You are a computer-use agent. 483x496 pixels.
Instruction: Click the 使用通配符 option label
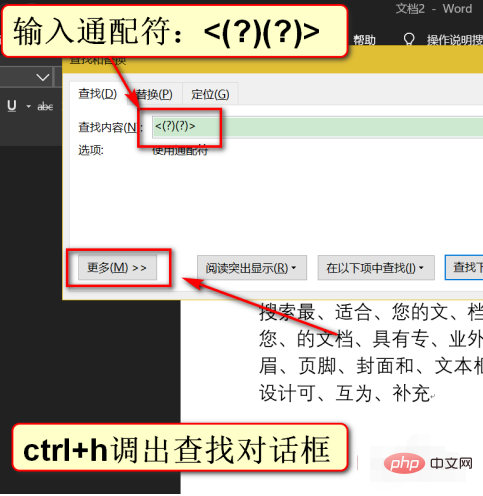tap(180, 150)
